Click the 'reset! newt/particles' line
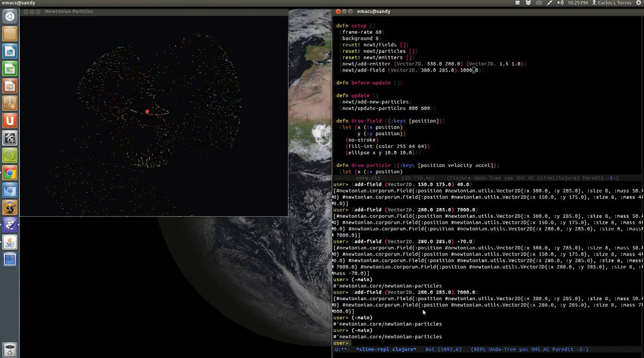The height and width of the screenshot is (358, 644). 379,51
